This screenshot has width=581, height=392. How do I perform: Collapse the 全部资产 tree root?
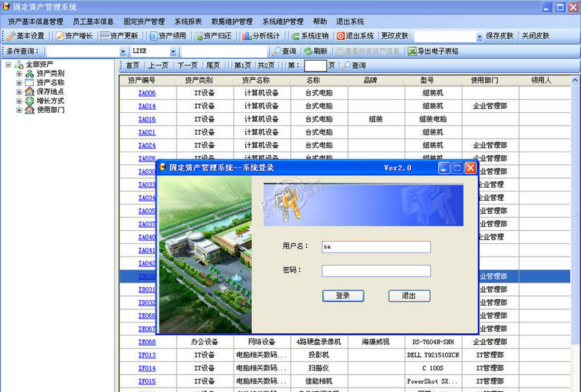click(8, 64)
